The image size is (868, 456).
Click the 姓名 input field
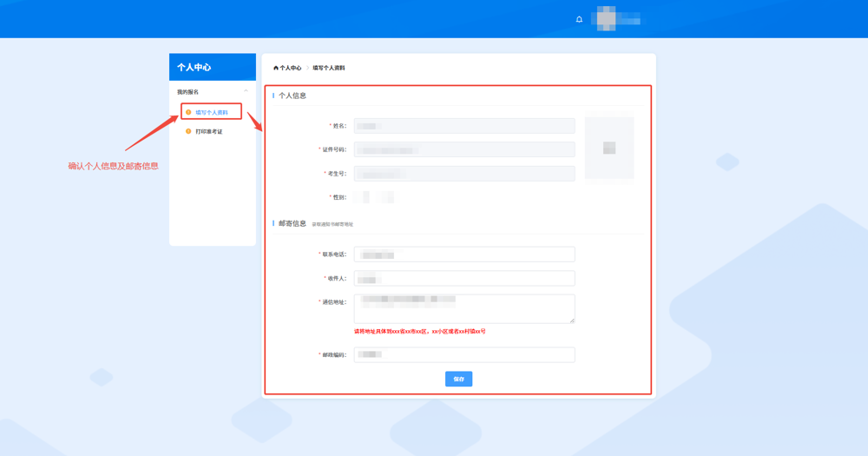(x=464, y=126)
